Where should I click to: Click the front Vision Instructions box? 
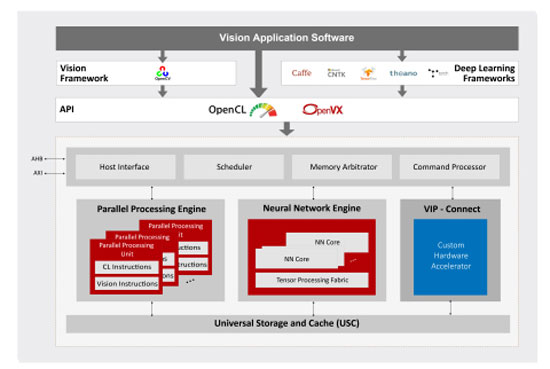coord(127,283)
